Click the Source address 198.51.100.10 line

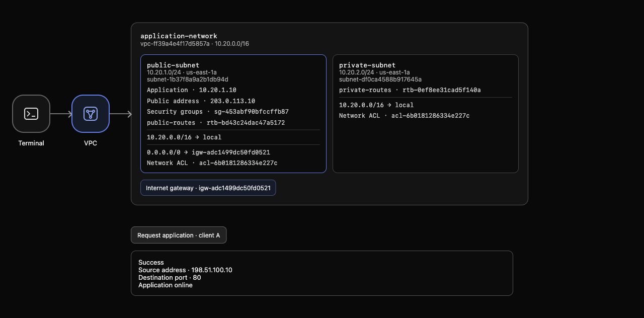tap(185, 270)
